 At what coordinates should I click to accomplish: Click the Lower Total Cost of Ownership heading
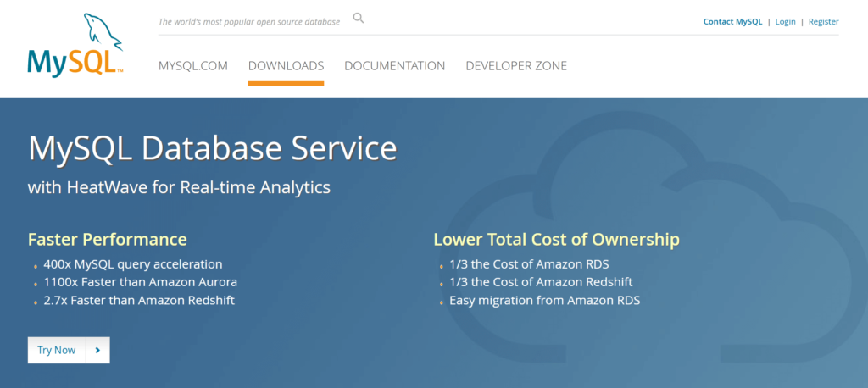[556, 240]
